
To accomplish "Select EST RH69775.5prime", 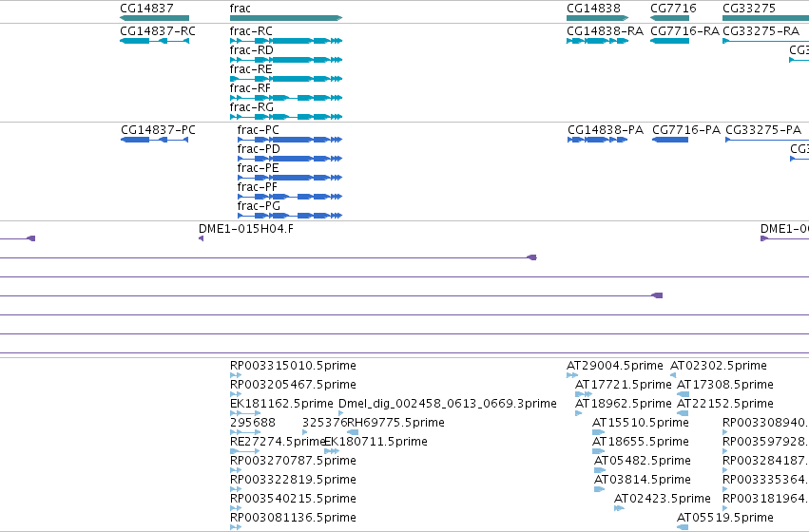I will point(353,432).
